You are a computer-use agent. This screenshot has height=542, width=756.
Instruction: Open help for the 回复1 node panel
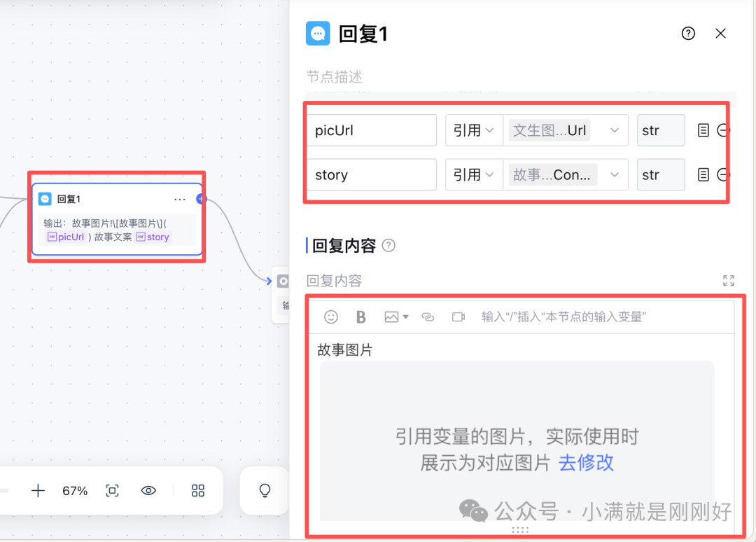(x=688, y=34)
